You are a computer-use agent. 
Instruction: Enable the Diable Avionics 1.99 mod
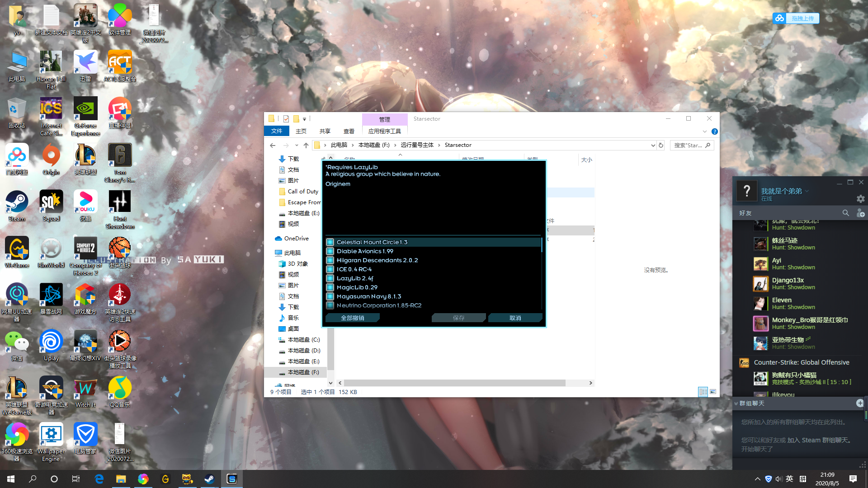pos(330,251)
